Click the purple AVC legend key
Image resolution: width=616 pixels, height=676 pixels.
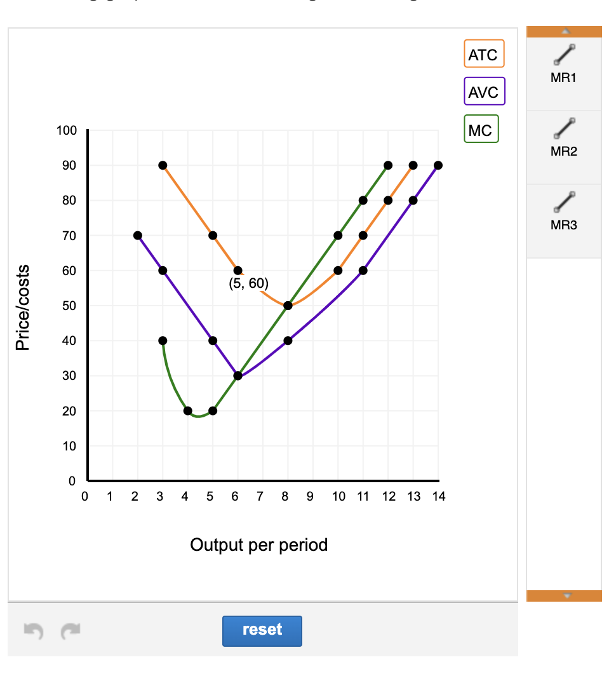tap(483, 91)
